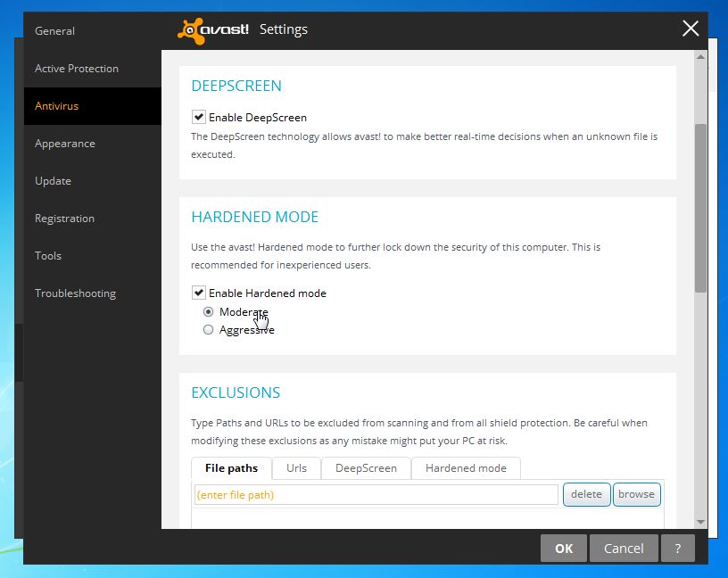This screenshot has width=728, height=578.
Task: Toggle the Enable DeepScreen checkbox
Action: click(199, 117)
